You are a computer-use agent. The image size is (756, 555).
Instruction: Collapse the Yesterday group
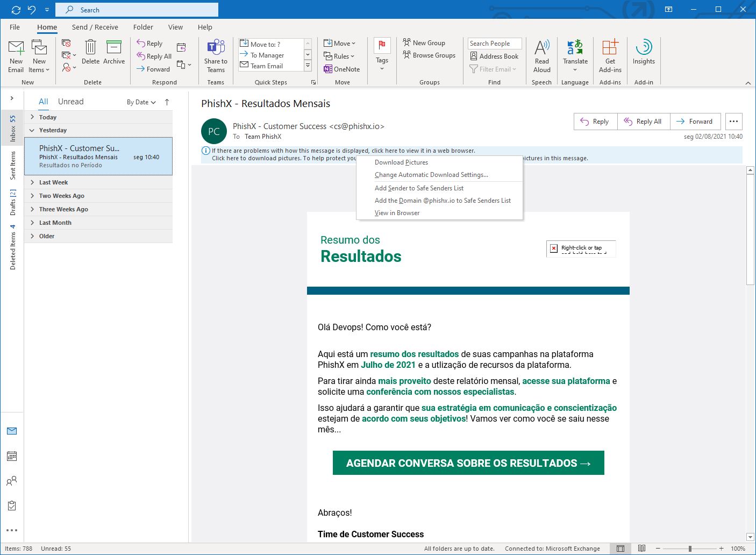[x=32, y=130]
